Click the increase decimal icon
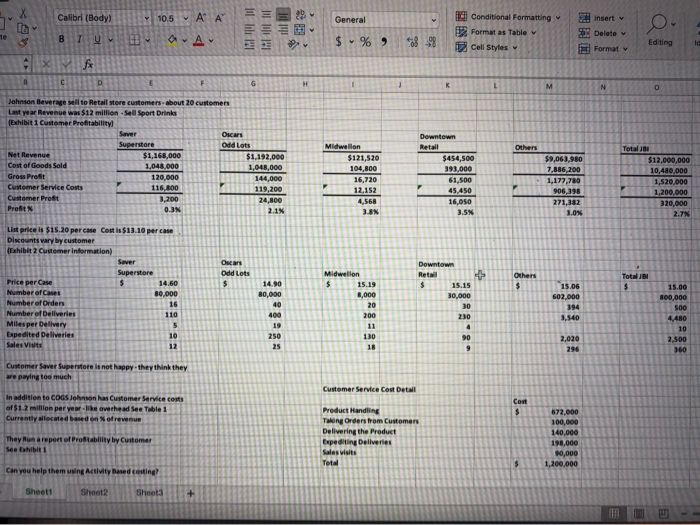Viewport: 700px width, 525px height. point(413,42)
